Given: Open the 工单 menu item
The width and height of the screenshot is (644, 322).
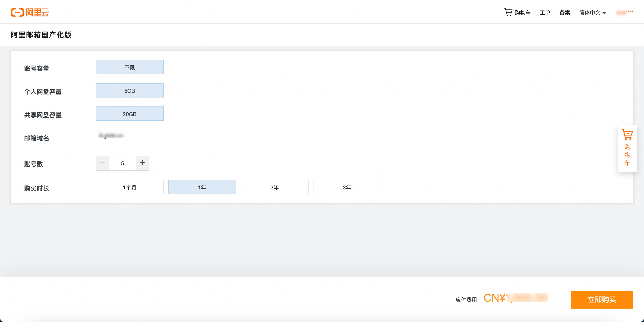Looking at the screenshot, I should (545, 12).
